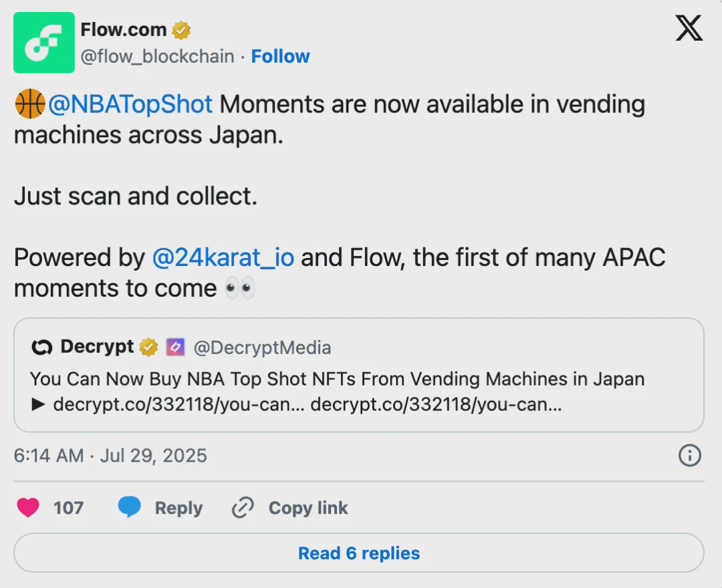The height and width of the screenshot is (588, 722).
Task: Click the heart like icon
Action: coord(28,508)
